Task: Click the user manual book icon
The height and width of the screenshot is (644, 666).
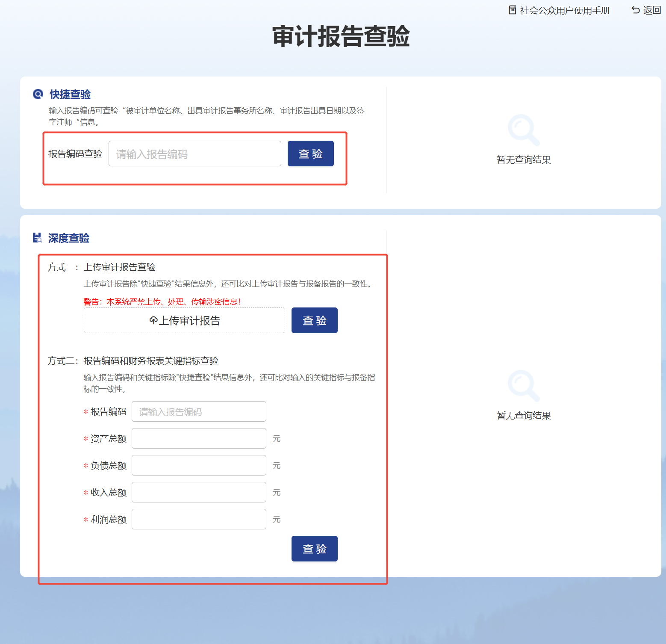Action: 512,10
